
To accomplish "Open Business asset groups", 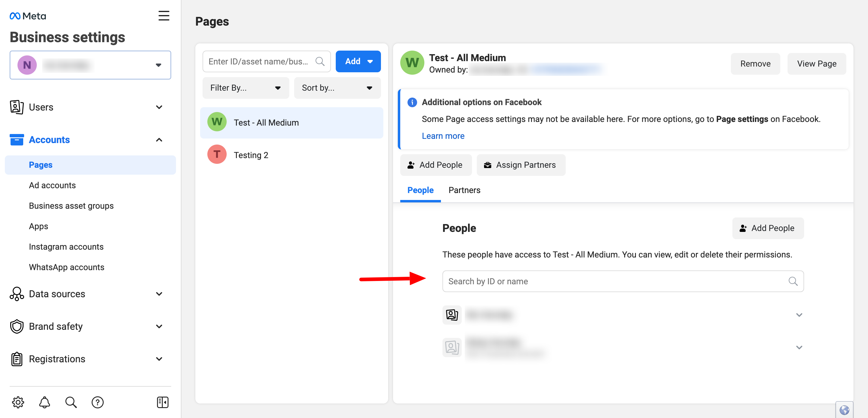I will coord(71,206).
